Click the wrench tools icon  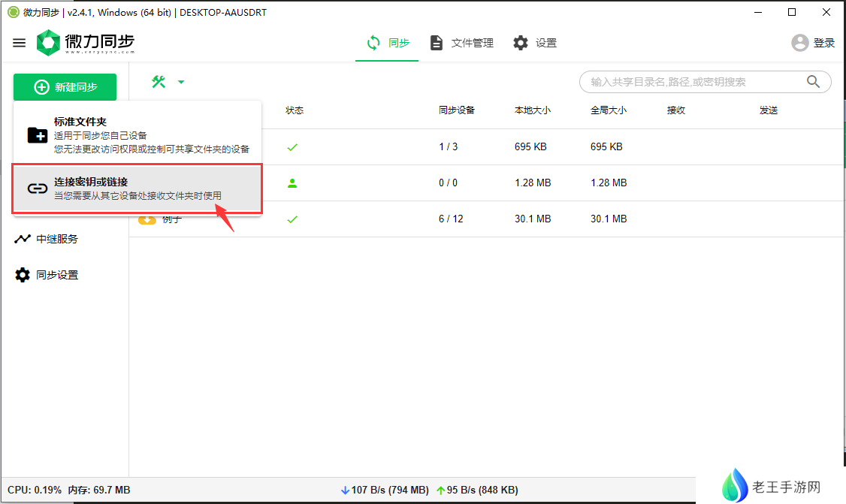click(x=159, y=82)
